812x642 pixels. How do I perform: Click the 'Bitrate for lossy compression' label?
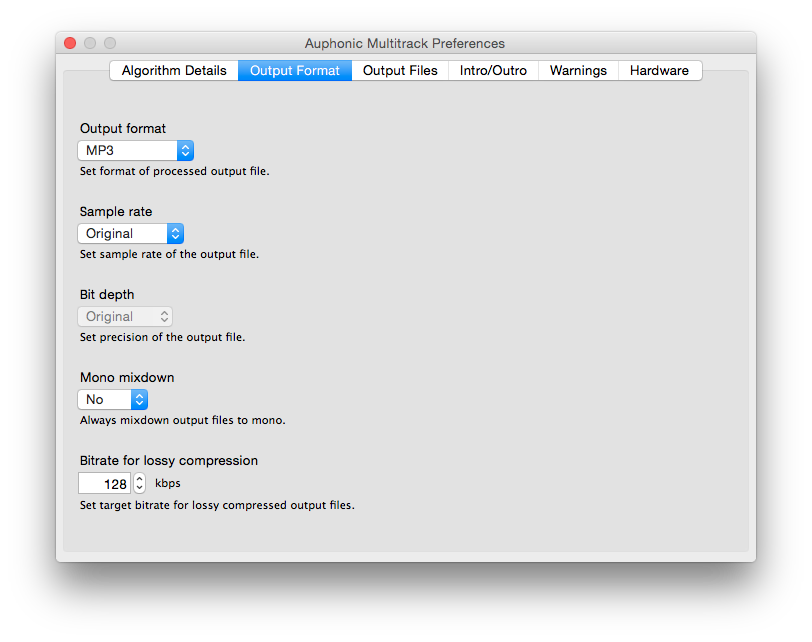pos(169,460)
